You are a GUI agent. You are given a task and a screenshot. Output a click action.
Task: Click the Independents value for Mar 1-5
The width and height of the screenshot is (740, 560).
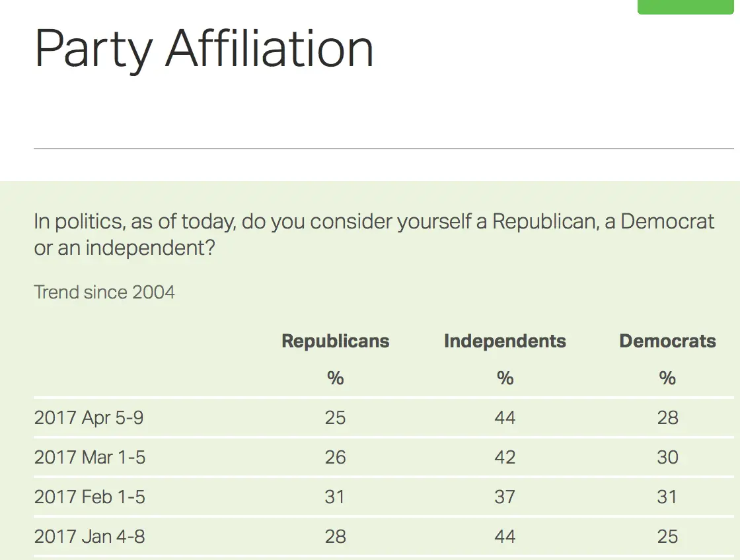[505, 458]
